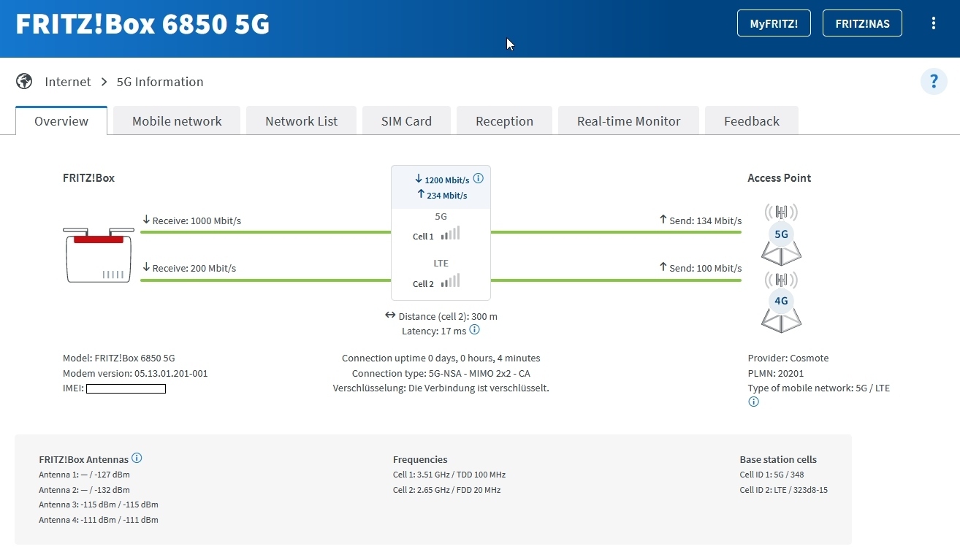Open the Network List tab
The image size is (960, 560).
[301, 121]
